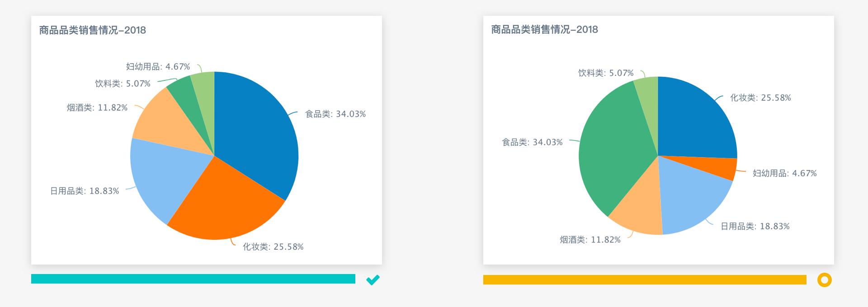
Task: Click the label 日用品类: 18.83% in right chart
Action: tap(755, 226)
